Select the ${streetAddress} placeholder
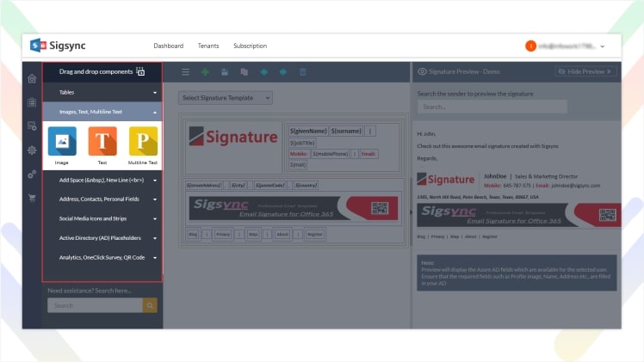The width and height of the screenshot is (644, 362). tap(204, 186)
